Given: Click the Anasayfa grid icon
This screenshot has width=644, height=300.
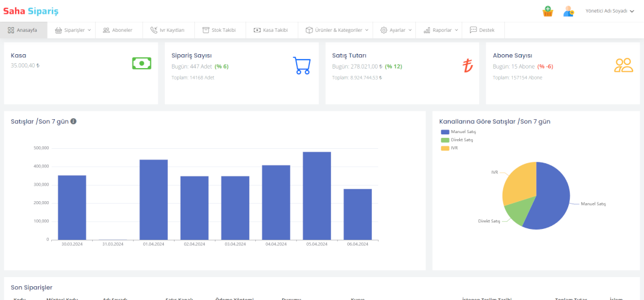Looking at the screenshot, I should click(x=11, y=30).
